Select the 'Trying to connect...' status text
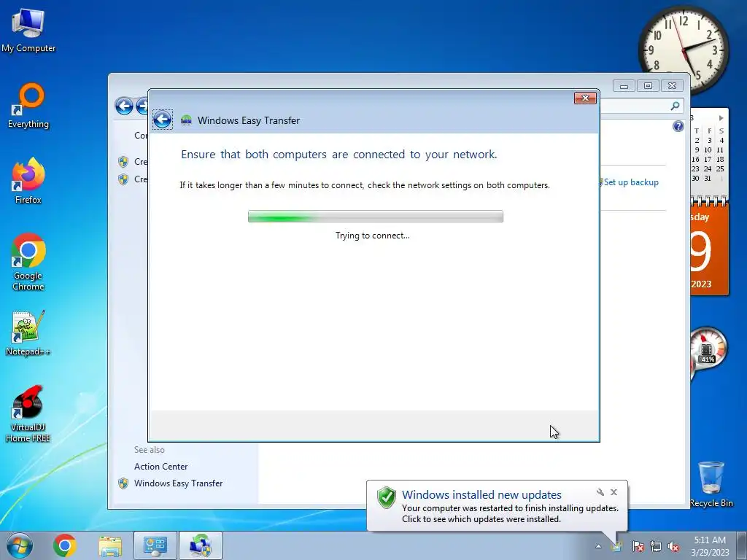 pos(373,236)
